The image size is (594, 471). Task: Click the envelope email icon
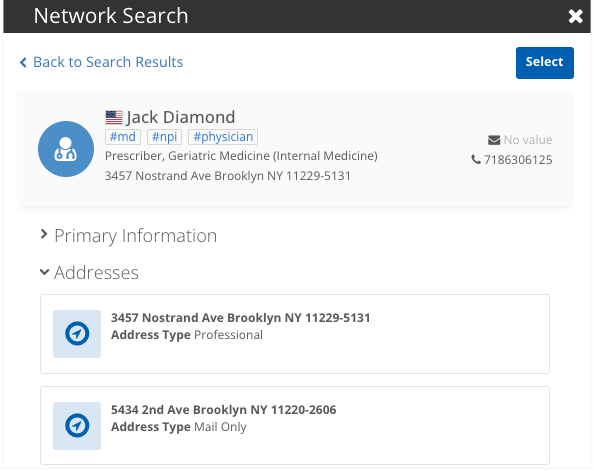(494, 140)
